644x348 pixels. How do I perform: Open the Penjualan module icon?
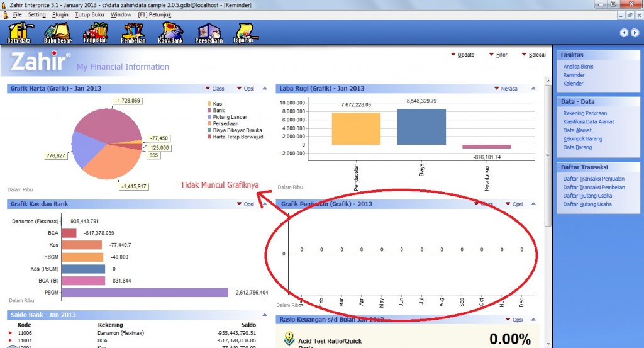click(95, 32)
